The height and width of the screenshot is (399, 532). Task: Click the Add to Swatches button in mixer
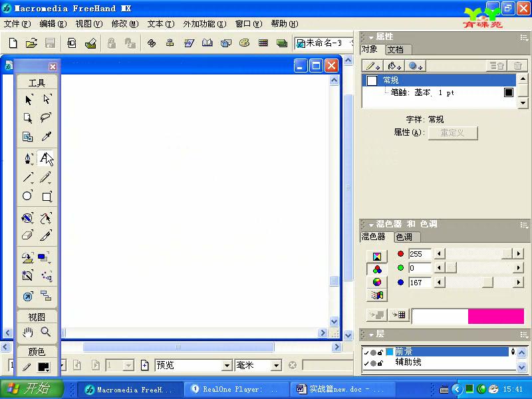click(398, 315)
